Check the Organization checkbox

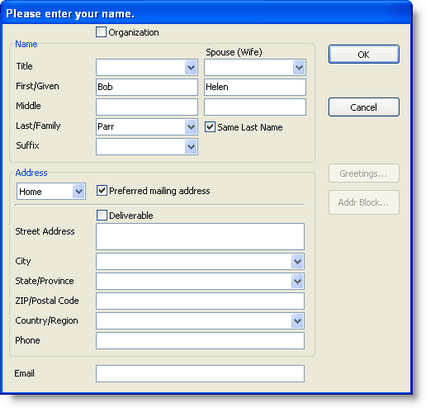click(x=101, y=32)
